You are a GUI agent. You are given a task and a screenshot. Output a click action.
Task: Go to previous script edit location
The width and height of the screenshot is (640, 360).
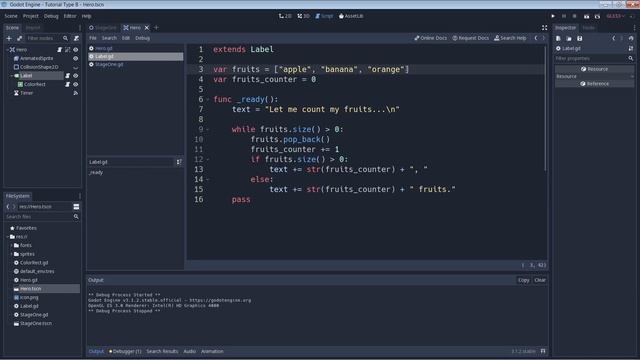(x=536, y=38)
